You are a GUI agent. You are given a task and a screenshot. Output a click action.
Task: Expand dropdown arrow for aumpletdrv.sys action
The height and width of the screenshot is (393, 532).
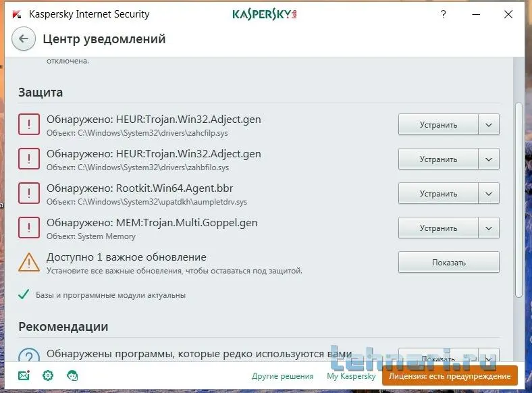[489, 193]
